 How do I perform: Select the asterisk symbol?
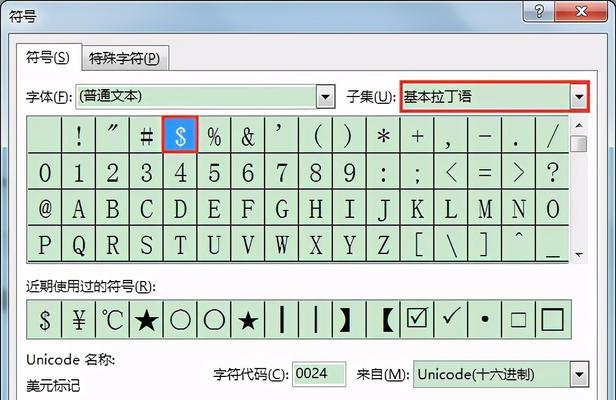[x=383, y=135]
